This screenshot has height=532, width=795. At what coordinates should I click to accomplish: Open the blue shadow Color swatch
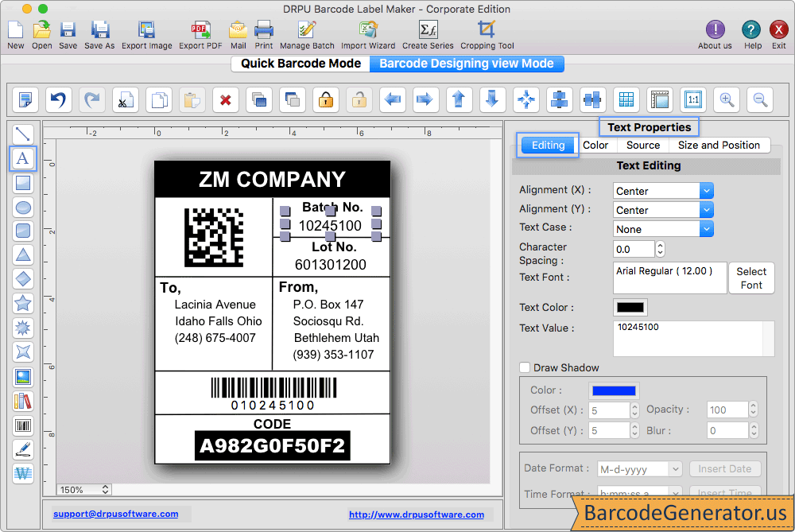(614, 390)
